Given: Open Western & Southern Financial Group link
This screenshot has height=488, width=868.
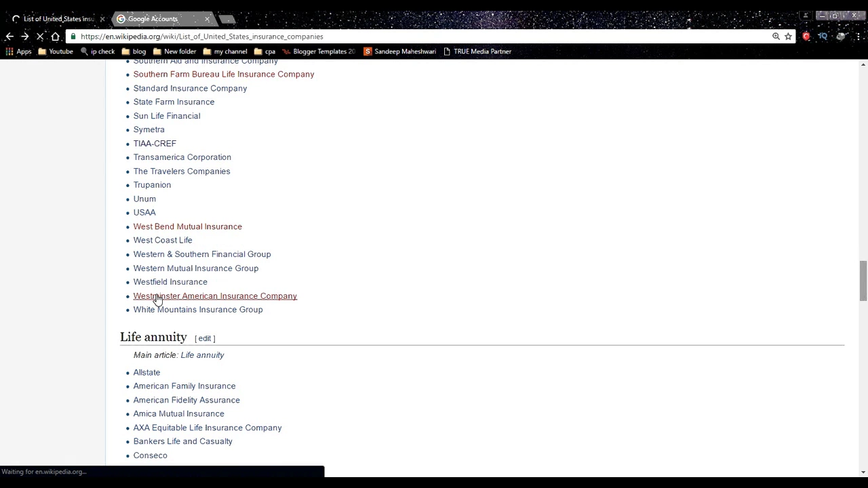Looking at the screenshot, I should [x=202, y=254].
